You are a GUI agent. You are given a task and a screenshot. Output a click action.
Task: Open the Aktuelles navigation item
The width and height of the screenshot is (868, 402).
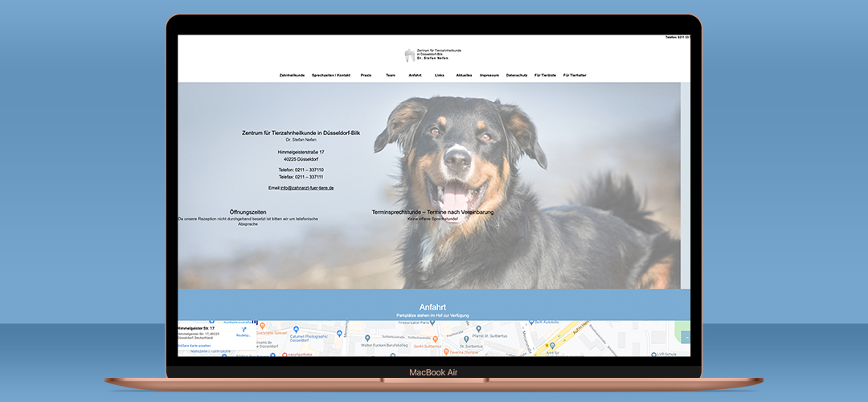(x=464, y=75)
